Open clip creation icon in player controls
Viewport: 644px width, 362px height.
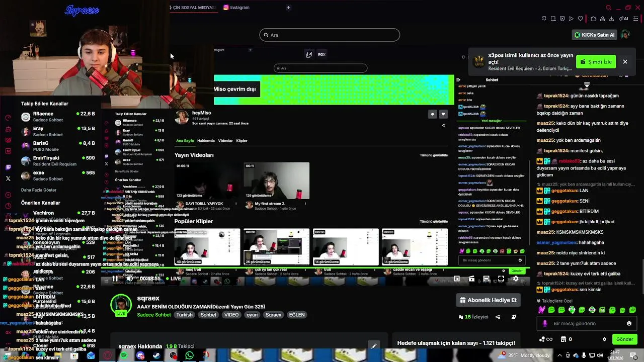(471, 279)
